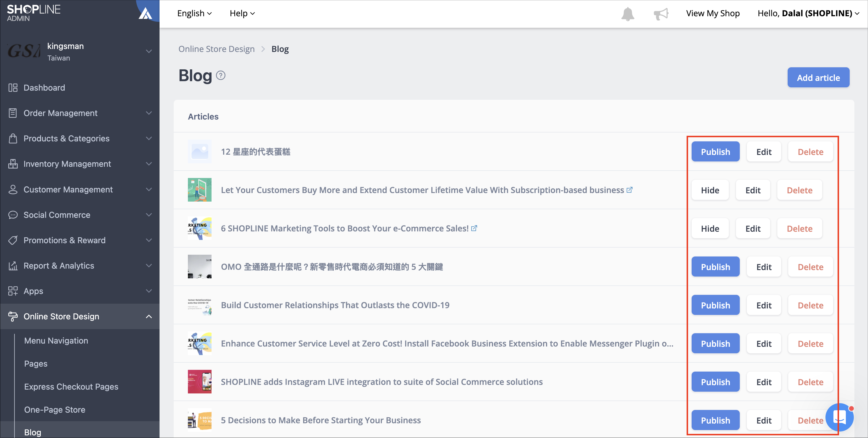Open SHOPLINE adds Instagram LIVE integration article title
This screenshot has width=868, height=438.
pyautogui.click(x=381, y=382)
